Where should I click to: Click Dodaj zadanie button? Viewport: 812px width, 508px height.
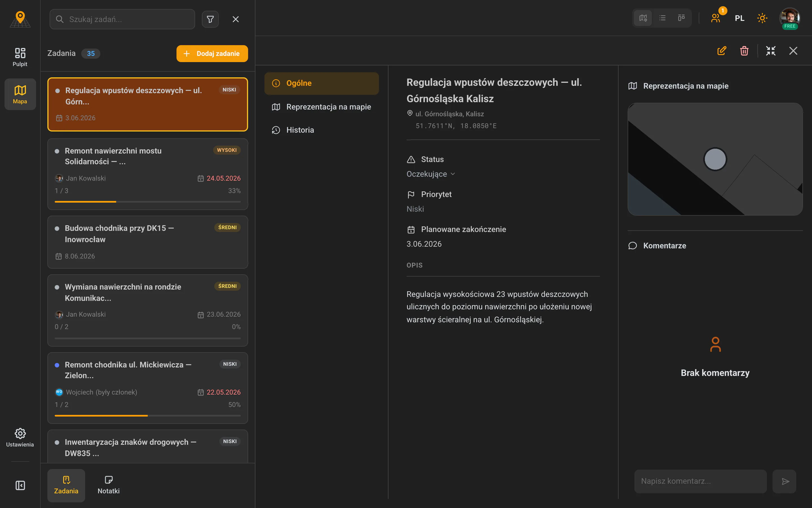(x=212, y=53)
